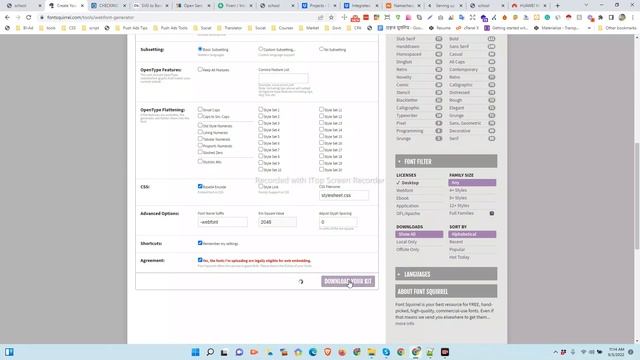Tick the Style Set 1 checkbox
Viewport: 640px width, 360px height.
(260, 109)
